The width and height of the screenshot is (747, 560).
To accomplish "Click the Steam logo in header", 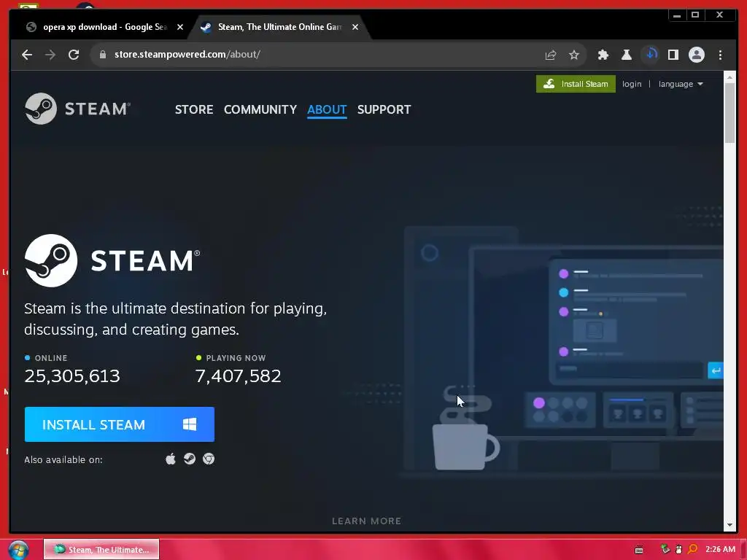I will coord(77,109).
